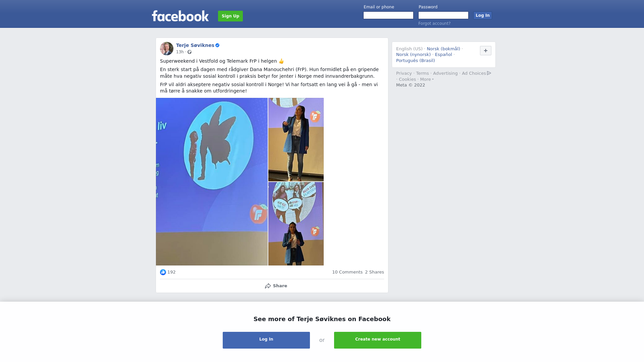The height and width of the screenshot is (362, 644).
Task: Click the like reaction icon
Action: tap(163, 272)
